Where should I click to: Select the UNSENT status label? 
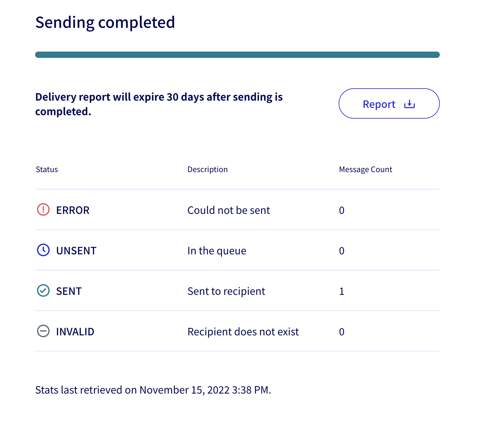(x=76, y=251)
